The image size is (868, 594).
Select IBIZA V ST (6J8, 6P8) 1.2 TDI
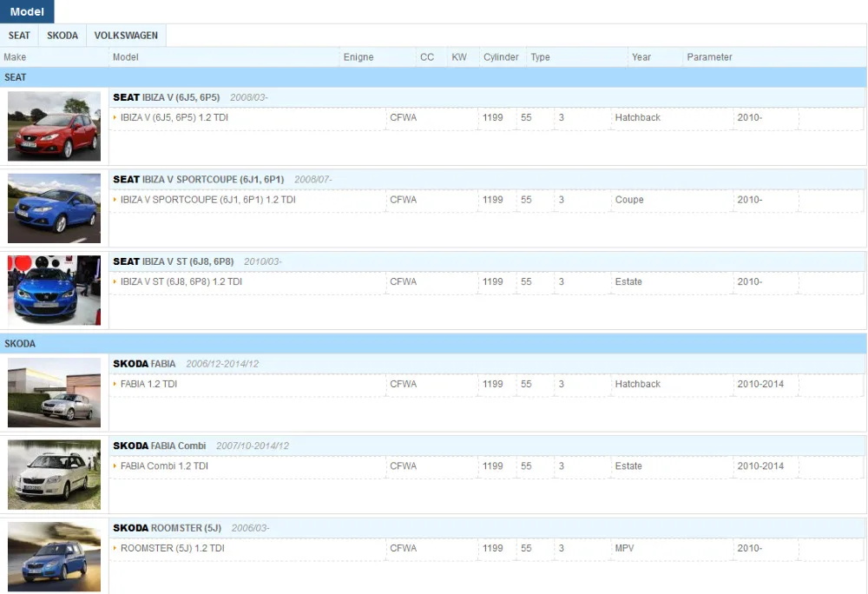coord(181,281)
